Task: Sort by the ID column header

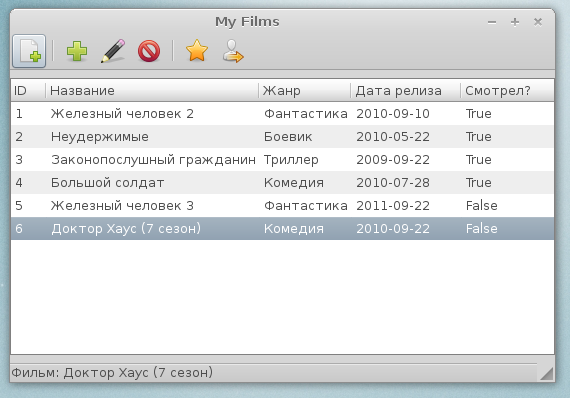Action: pos(28,91)
